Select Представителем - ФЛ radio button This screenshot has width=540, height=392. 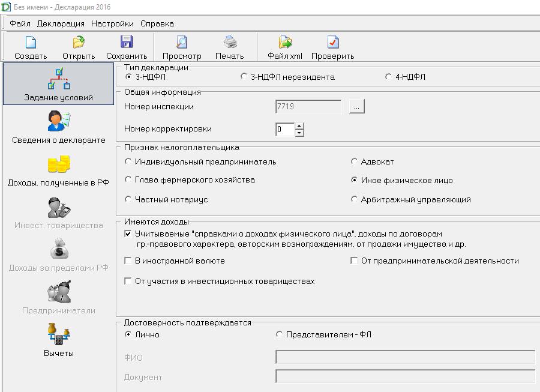click(x=279, y=334)
